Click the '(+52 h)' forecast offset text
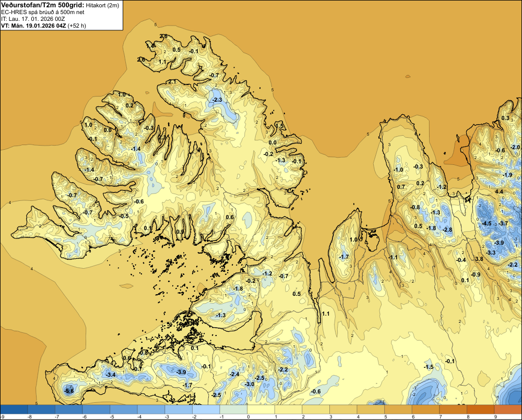The width and height of the screenshot is (522, 420). [x=77, y=26]
